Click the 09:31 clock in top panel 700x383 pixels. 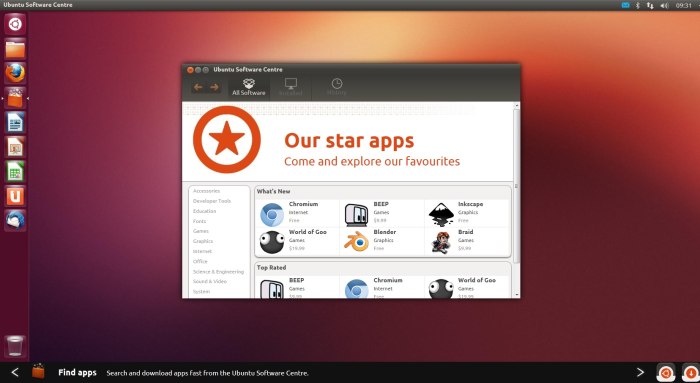pyautogui.click(x=683, y=5)
